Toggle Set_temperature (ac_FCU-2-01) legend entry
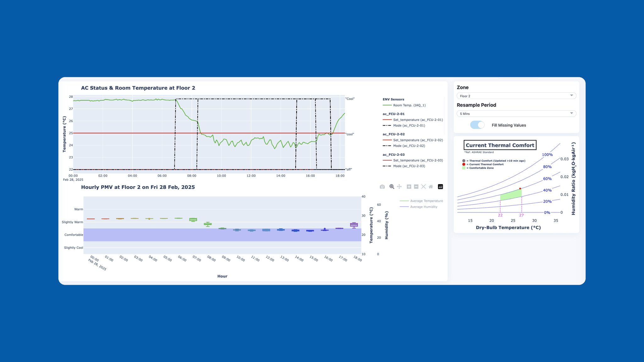This screenshot has height=362, width=644. click(x=418, y=120)
